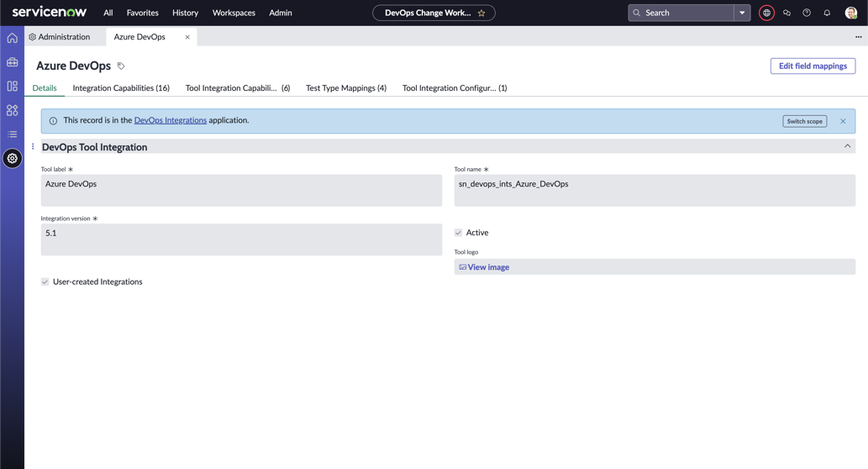Switch to Test Type Mappings (4) tab

point(346,88)
